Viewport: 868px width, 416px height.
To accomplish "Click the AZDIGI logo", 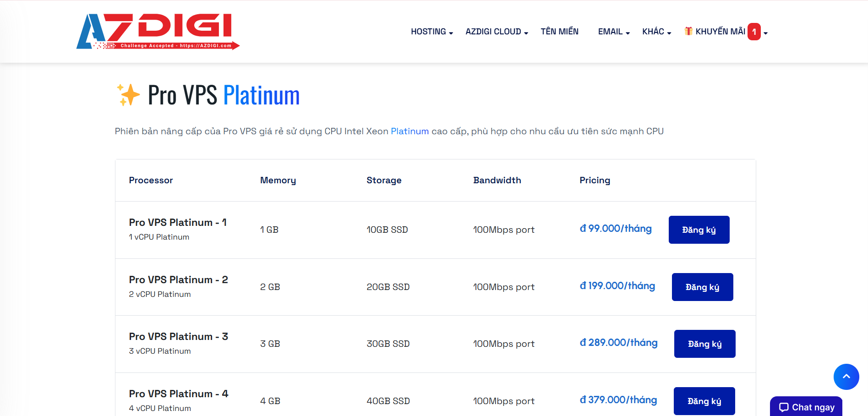I will (x=158, y=31).
